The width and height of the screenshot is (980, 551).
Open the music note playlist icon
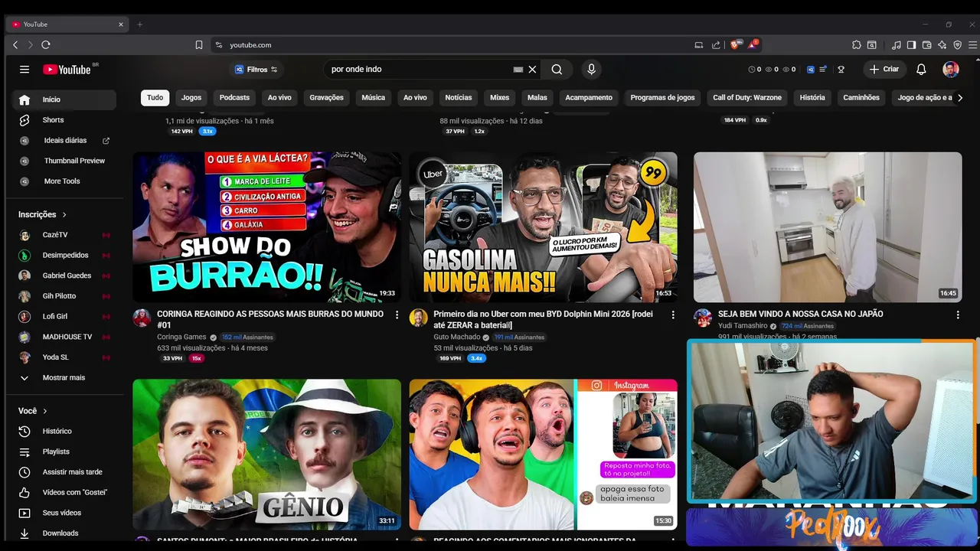pyautogui.click(x=897, y=45)
